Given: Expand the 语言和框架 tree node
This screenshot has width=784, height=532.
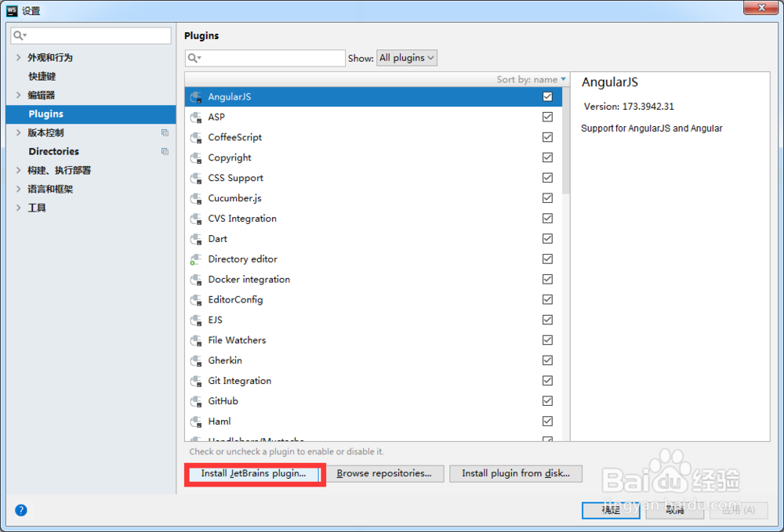Looking at the screenshot, I should point(19,189).
